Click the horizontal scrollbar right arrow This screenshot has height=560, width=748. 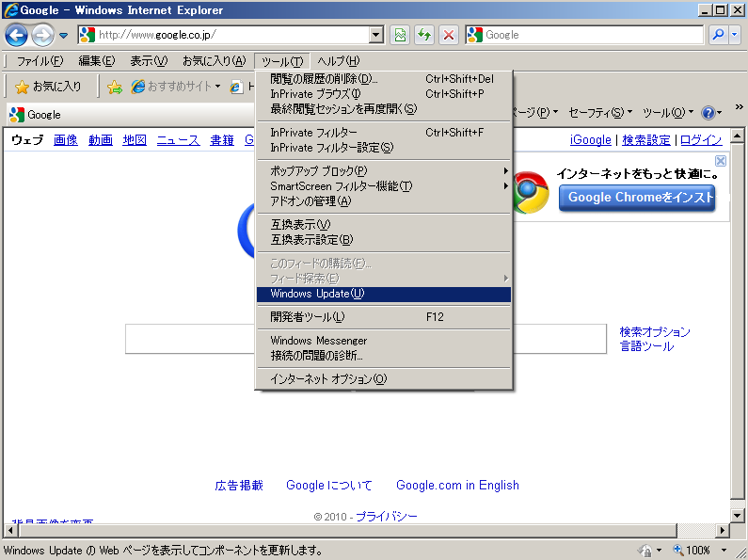click(x=723, y=530)
